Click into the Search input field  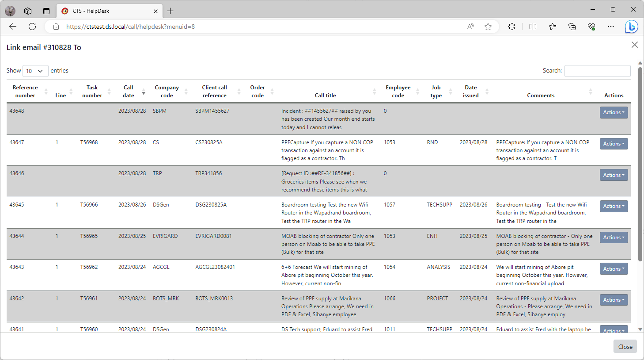point(597,71)
